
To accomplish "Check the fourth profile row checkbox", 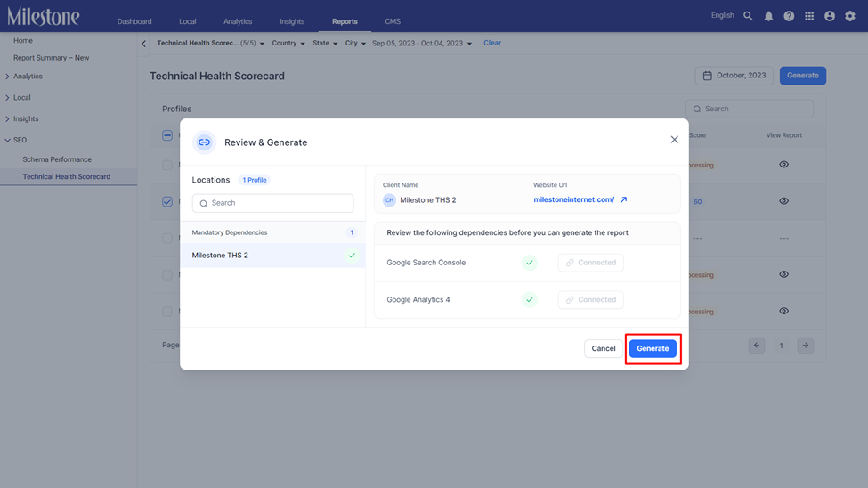I will [x=167, y=275].
